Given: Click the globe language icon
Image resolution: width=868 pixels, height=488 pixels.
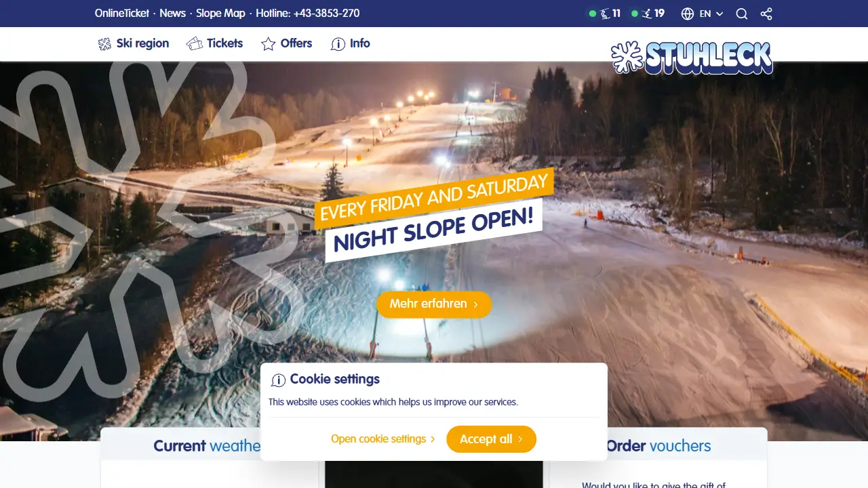Looking at the screenshot, I should click(688, 14).
